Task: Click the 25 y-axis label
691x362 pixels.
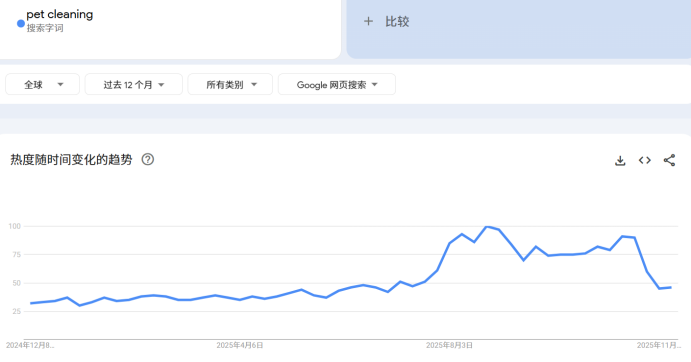Action: click(x=17, y=311)
